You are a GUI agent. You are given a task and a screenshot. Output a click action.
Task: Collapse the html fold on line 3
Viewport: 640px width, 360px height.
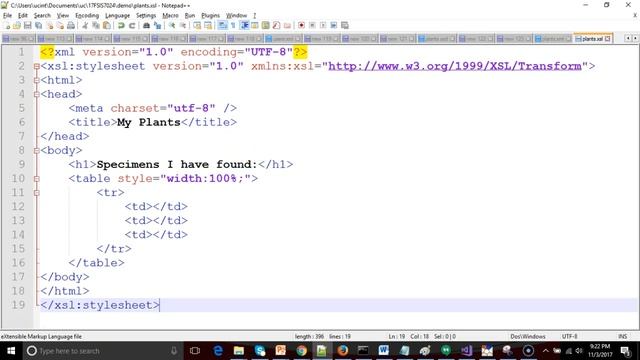pos(37,80)
